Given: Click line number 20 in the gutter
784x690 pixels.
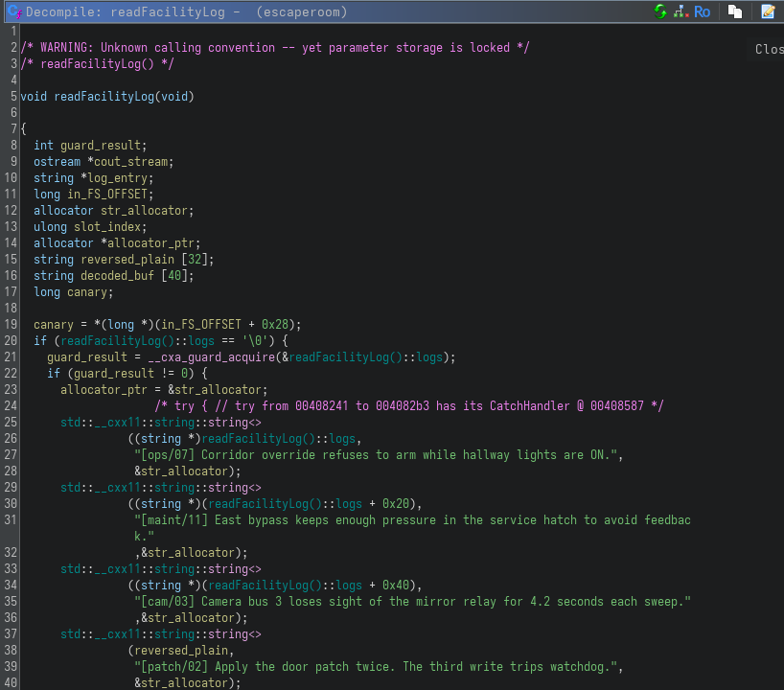Looking at the screenshot, I should [x=11, y=341].
